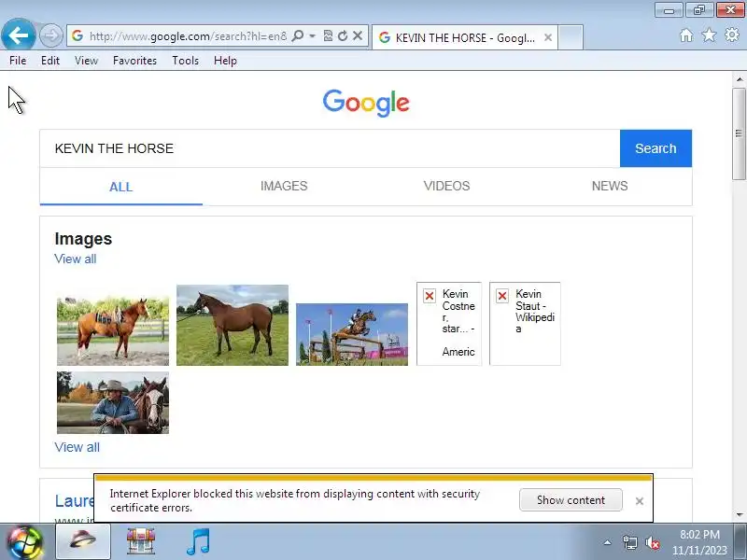747x560 pixels.
Task: Click the broken Kevin Staut Wikipedia image placeholder
Action: [525, 324]
